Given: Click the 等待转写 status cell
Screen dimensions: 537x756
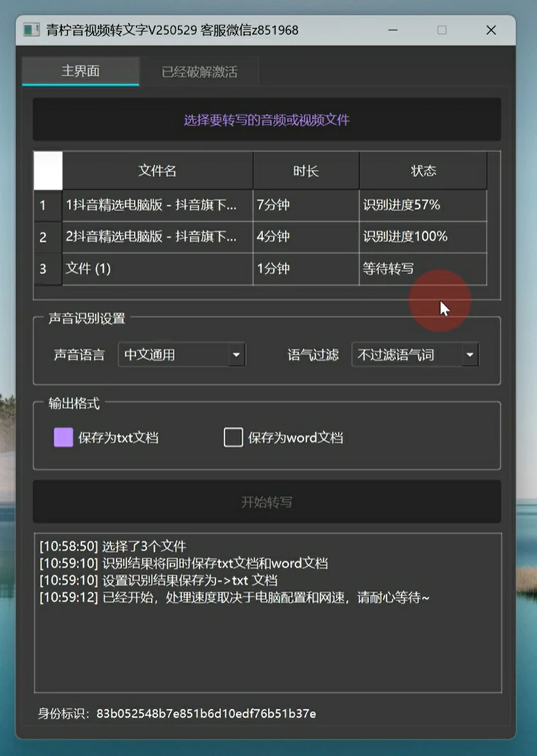Looking at the screenshot, I should (x=422, y=269).
